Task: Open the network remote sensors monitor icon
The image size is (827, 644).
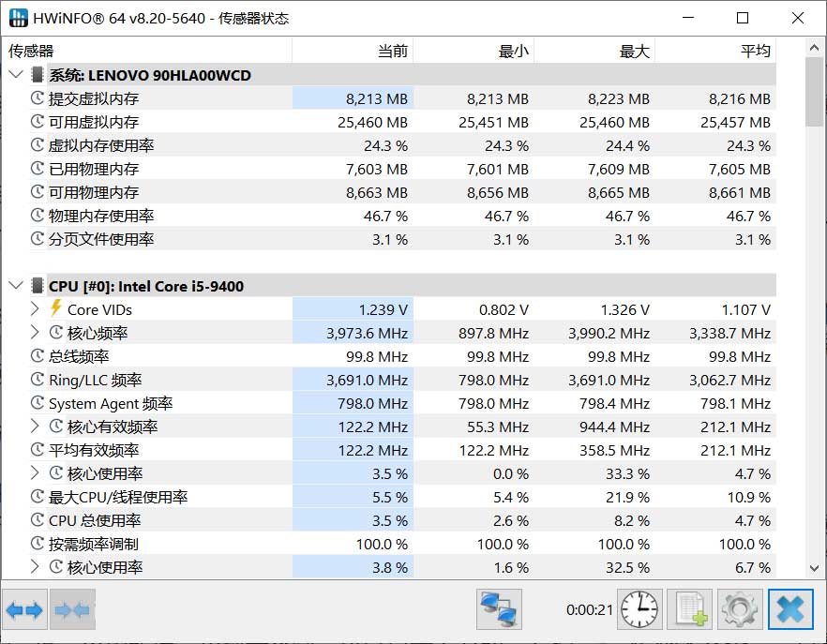Action: click(x=499, y=609)
